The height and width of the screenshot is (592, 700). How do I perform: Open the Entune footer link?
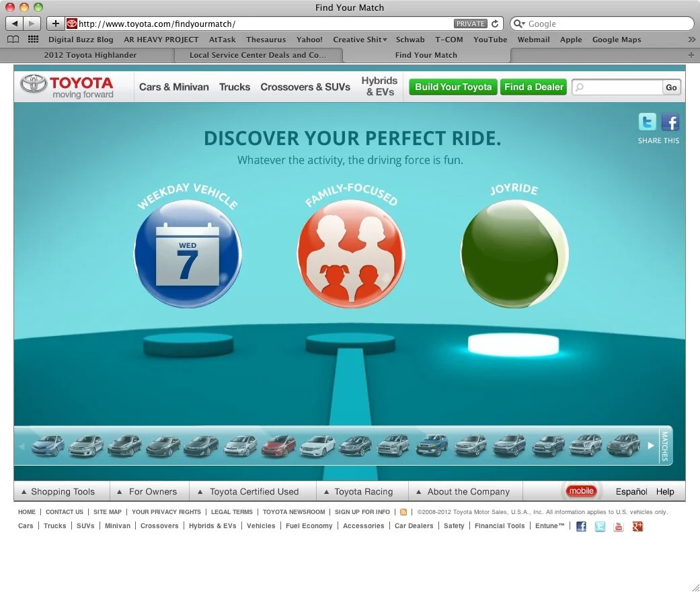click(549, 526)
